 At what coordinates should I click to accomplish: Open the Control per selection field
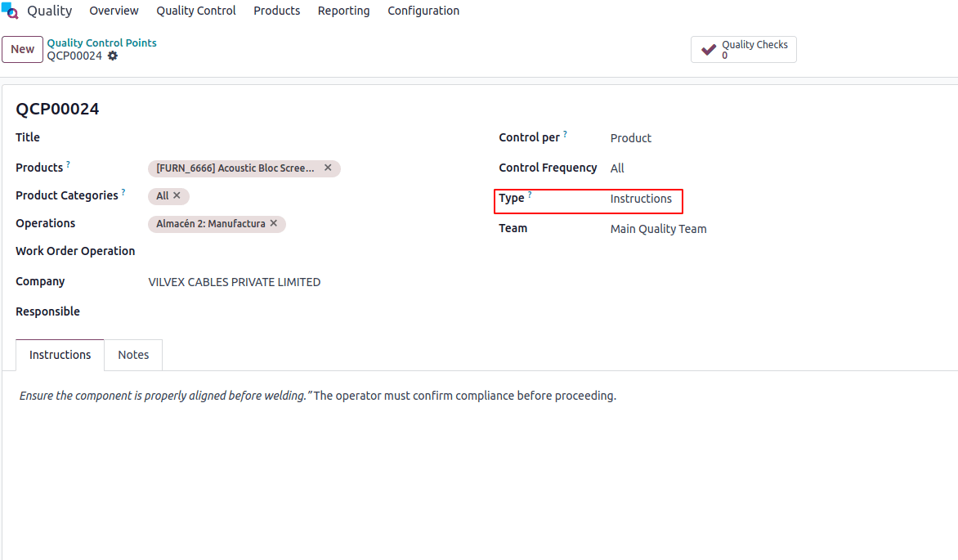[x=630, y=138]
